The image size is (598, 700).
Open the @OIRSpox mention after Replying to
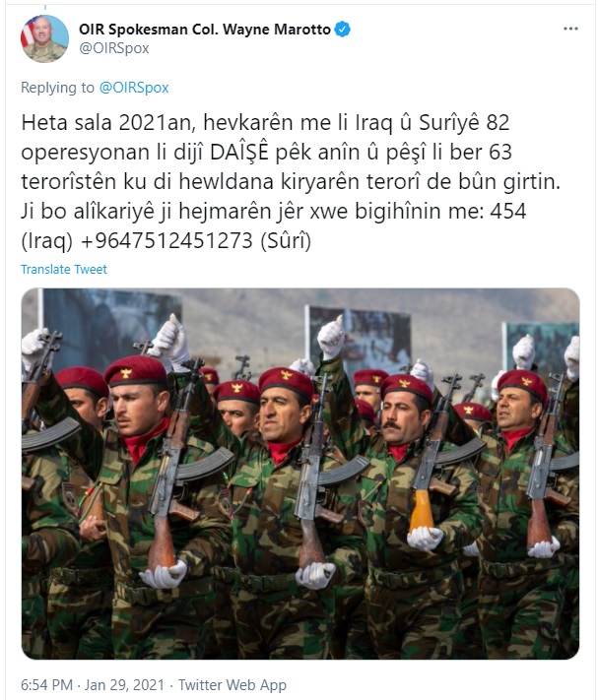pyautogui.click(x=134, y=88)
